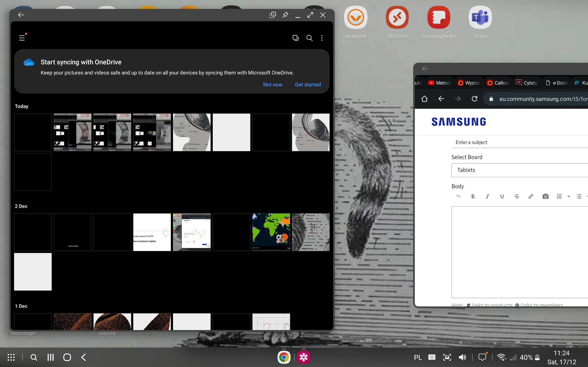The width and height of the screenshot is (588, 367).
Task: Switch PL keyboard language indicator
Action: tap(418, 358)
